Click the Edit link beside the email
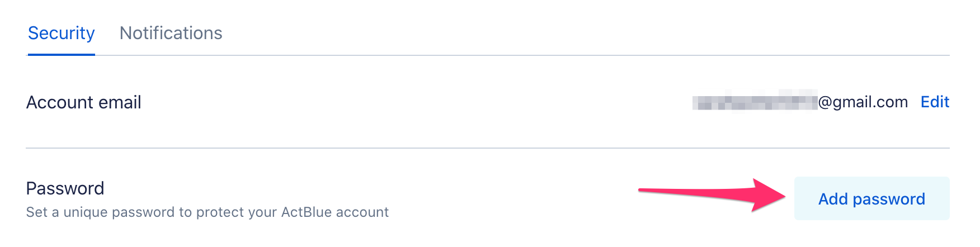Viewport: 980px width, 247px height. tap(935, 102)
